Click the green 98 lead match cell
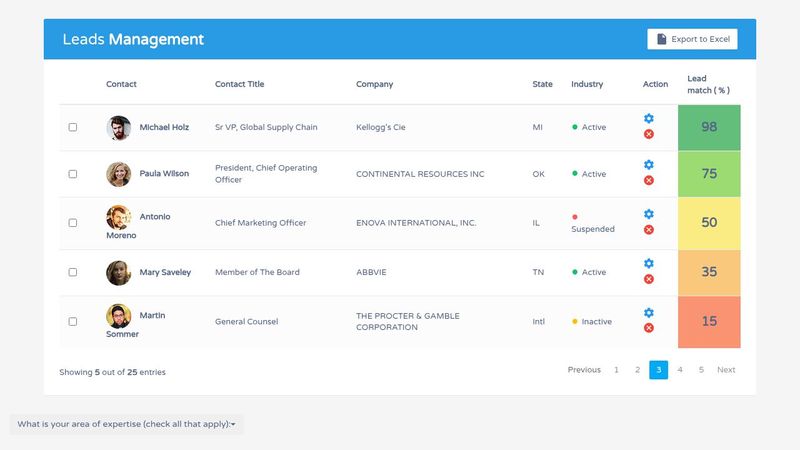This screenshot has height=450, width=800. pos(709,127)
